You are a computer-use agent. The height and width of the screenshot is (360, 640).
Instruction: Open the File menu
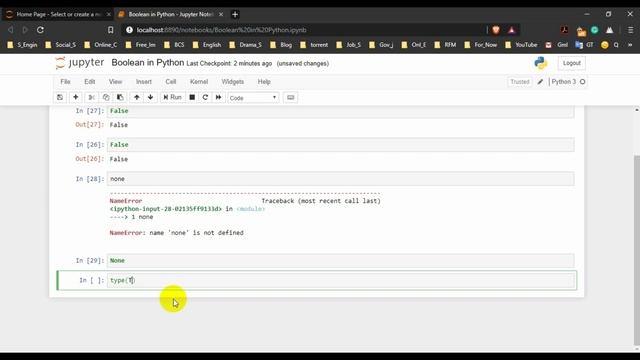point(65,82)
